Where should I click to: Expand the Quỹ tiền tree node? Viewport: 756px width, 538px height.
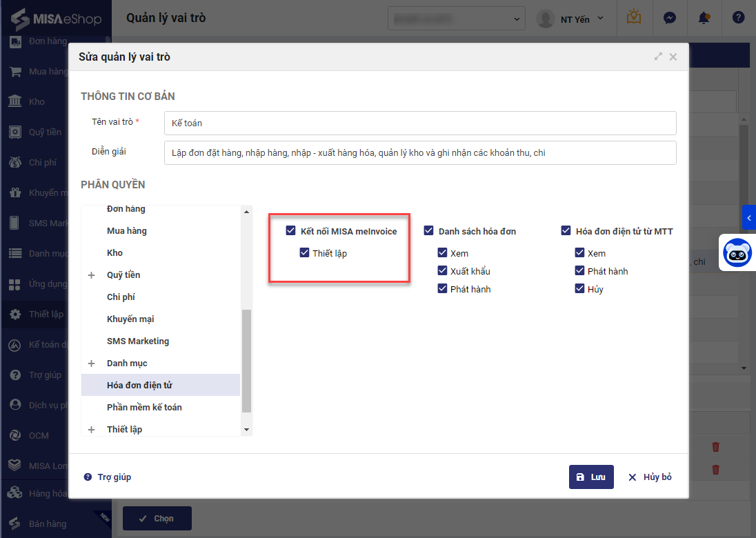(92, 275)
